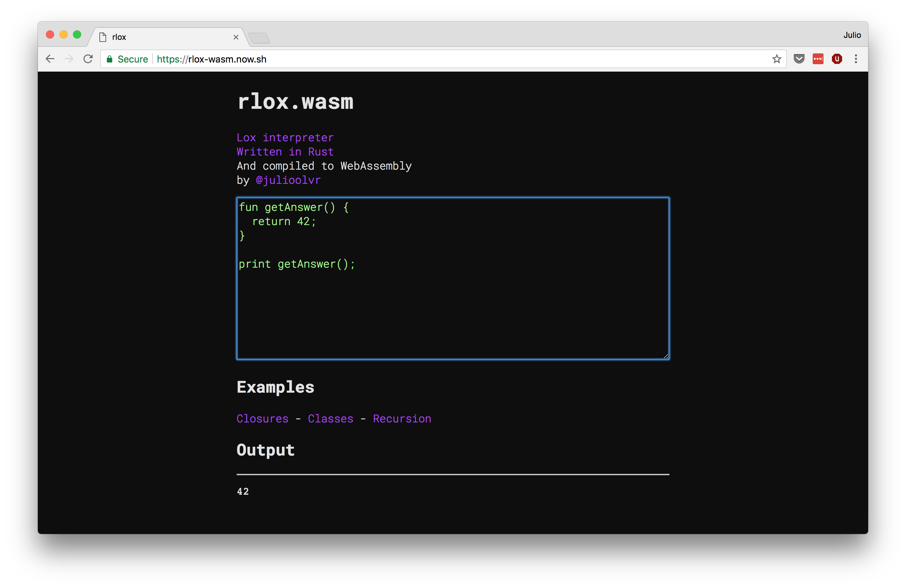Click the browser forward arrow
The width and height of the screenshot is (906, 588).
tap(69, 59)
